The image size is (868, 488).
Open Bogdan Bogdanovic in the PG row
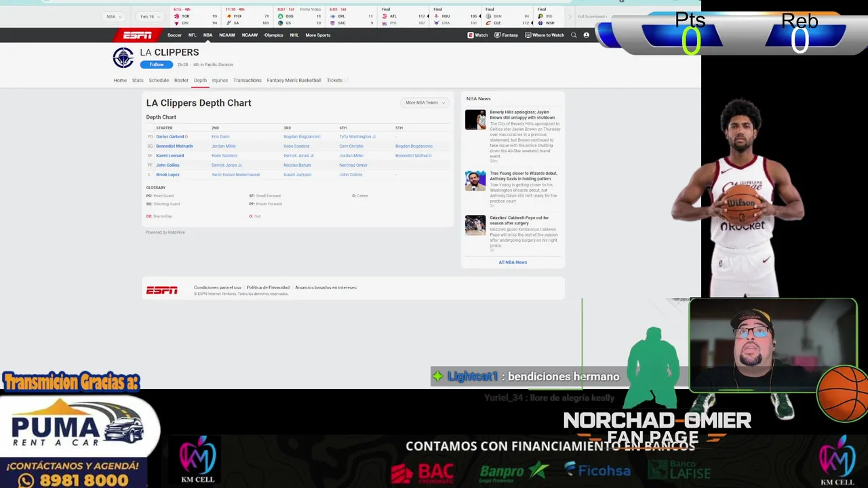click(302, 137)
